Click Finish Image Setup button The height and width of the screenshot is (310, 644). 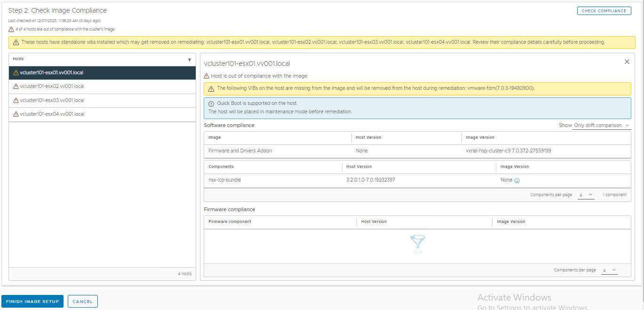32,302
